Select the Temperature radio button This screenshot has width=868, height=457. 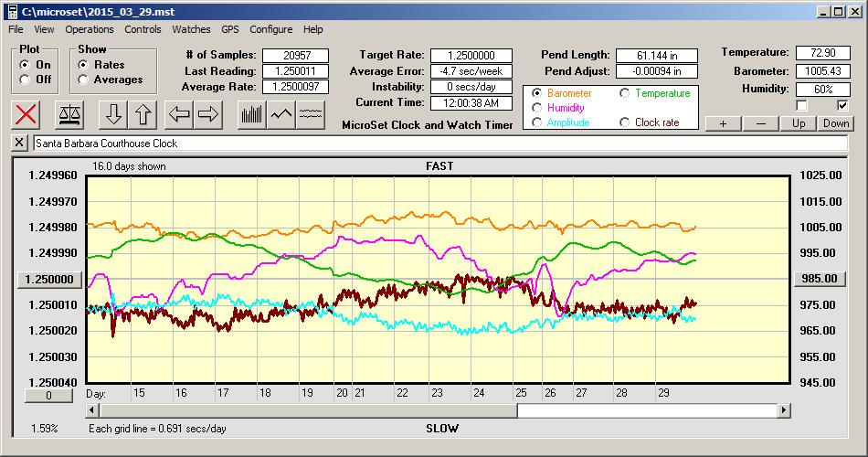(624, 93)
